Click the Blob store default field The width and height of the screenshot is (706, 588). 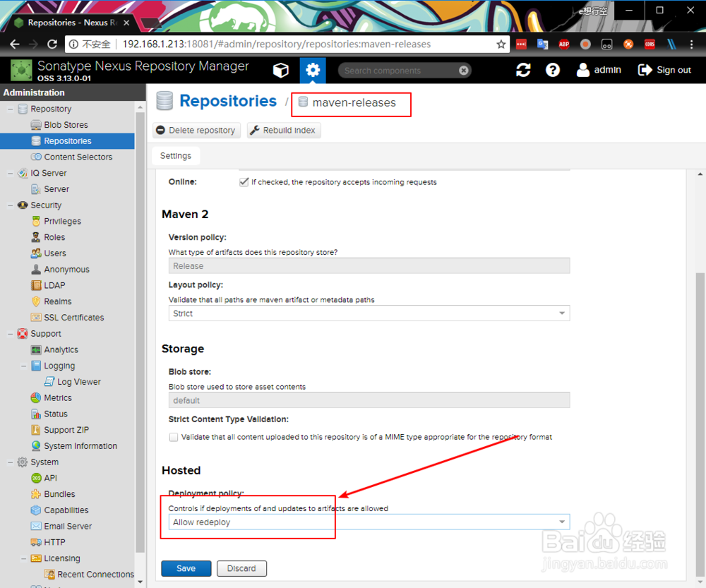coord(369,400)
